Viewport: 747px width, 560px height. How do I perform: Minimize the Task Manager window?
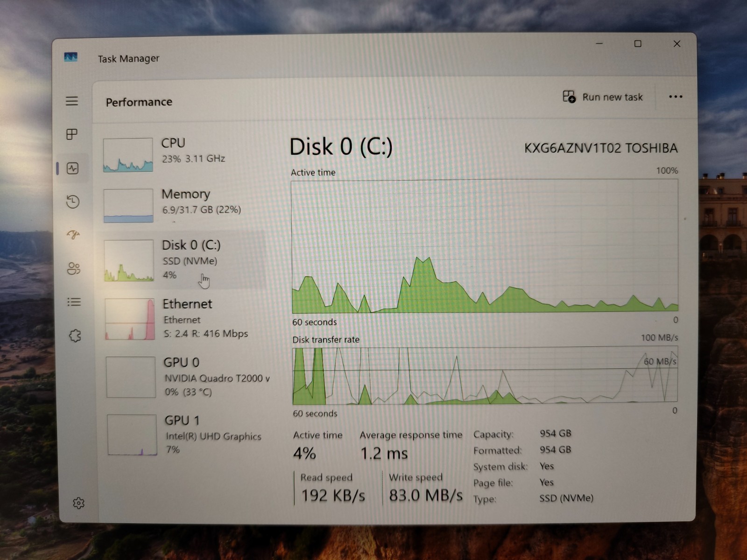599,43
